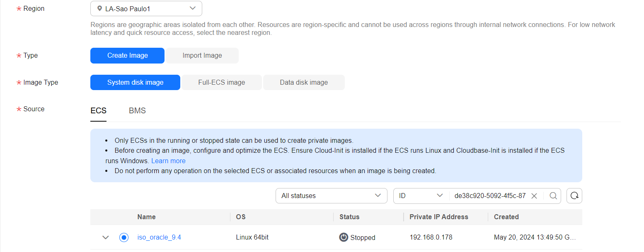This screenshot has height=252, width=644.
Task: Click the search magnifier icon
Action: 553,196
